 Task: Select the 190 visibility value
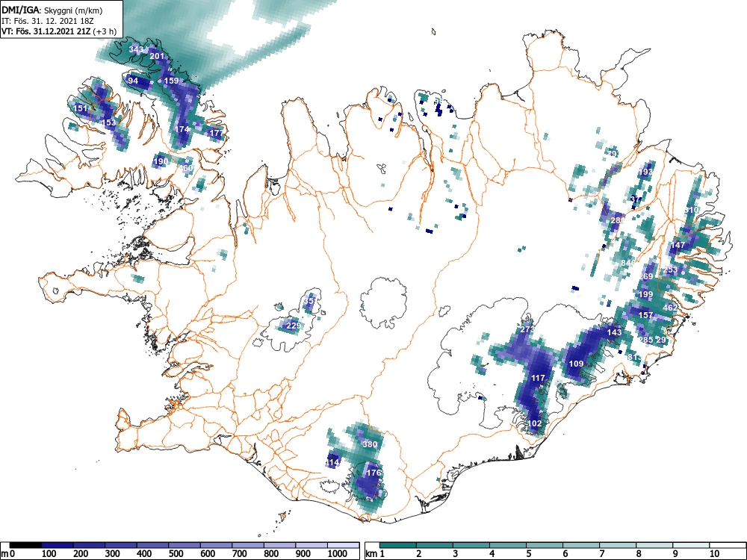(x=161, y=161)
